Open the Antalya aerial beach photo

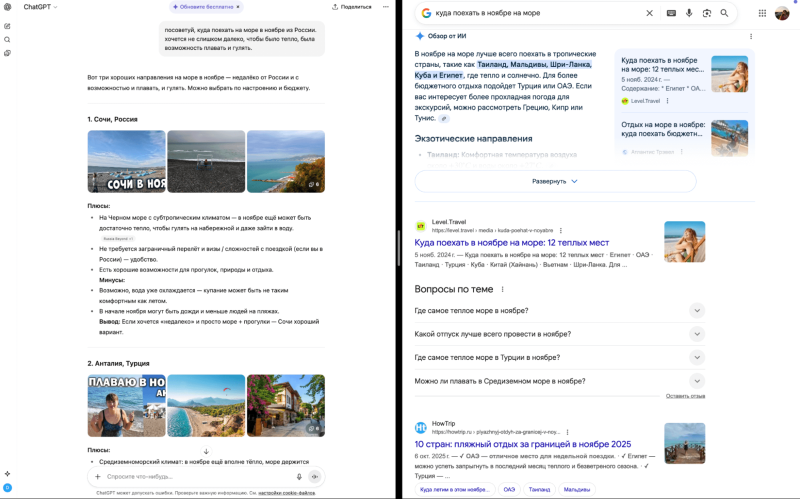pyautogui.click(x=206, y=406)
